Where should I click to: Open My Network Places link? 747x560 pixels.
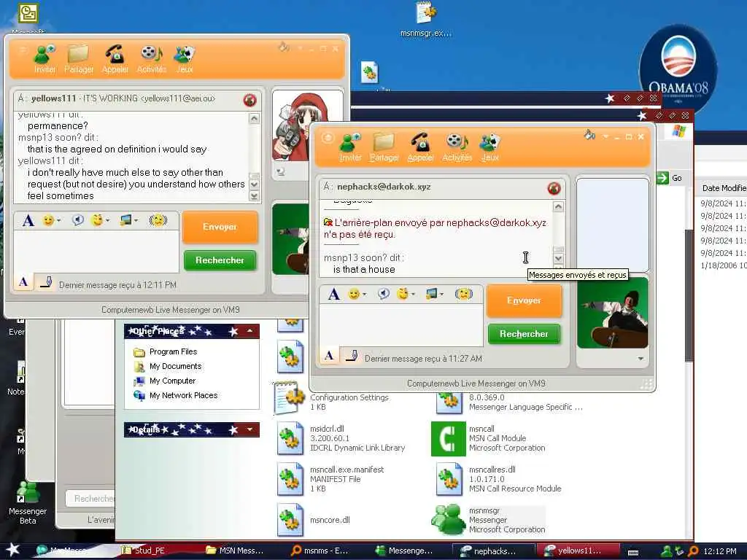tap(183, 396)
